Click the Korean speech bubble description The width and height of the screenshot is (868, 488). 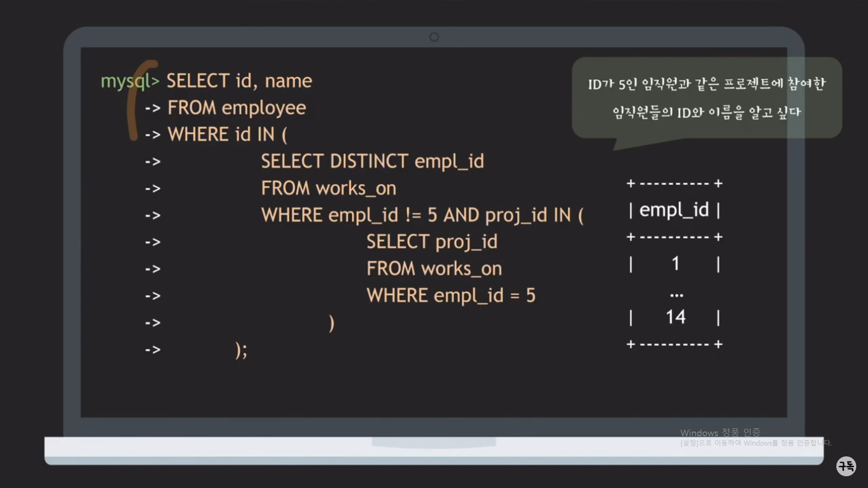point(706,98)
